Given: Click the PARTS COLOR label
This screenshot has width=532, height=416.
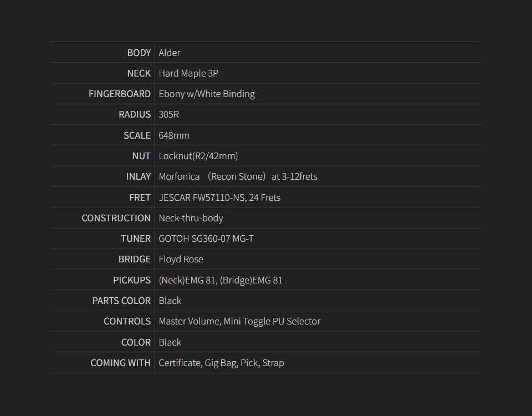Looking at the screenshot, I should click(x=121, y=301).
